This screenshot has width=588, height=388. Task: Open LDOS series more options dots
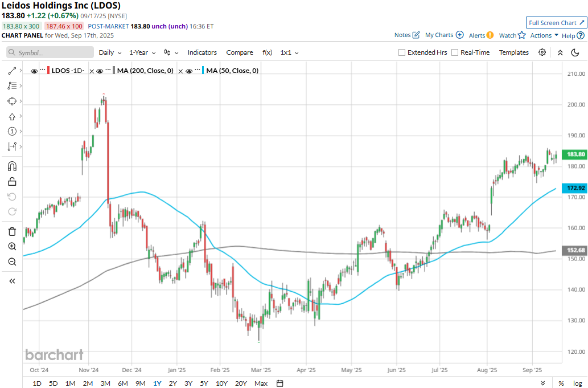click(42, 70)
